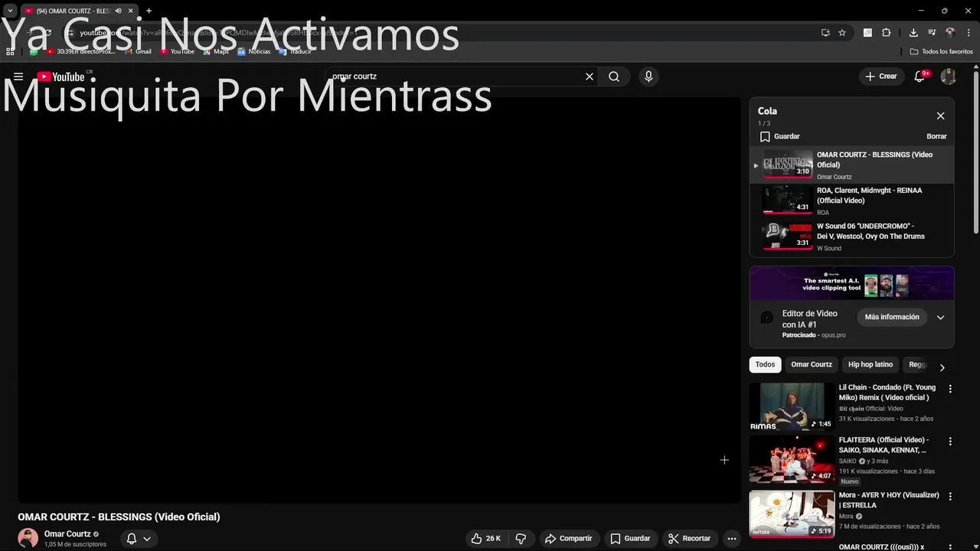Close the OMAR COURTZ browser tab
This screenshot has width=980, height=551.
pos(130,11)
